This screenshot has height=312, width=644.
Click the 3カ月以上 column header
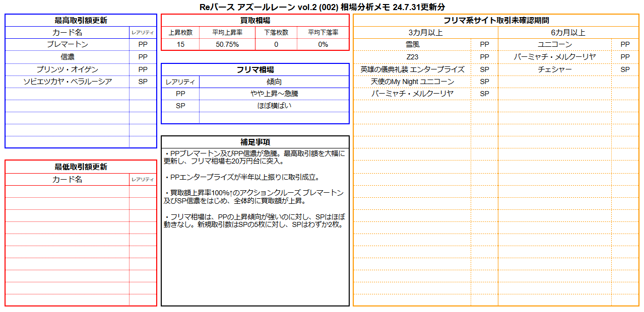point(426,32)
